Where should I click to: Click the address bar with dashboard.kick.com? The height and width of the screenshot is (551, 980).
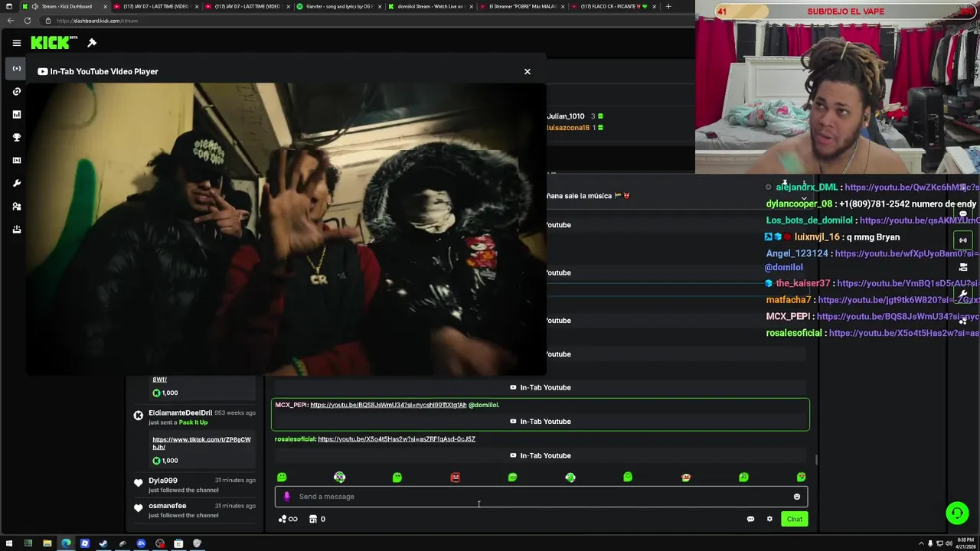point(367,21)
